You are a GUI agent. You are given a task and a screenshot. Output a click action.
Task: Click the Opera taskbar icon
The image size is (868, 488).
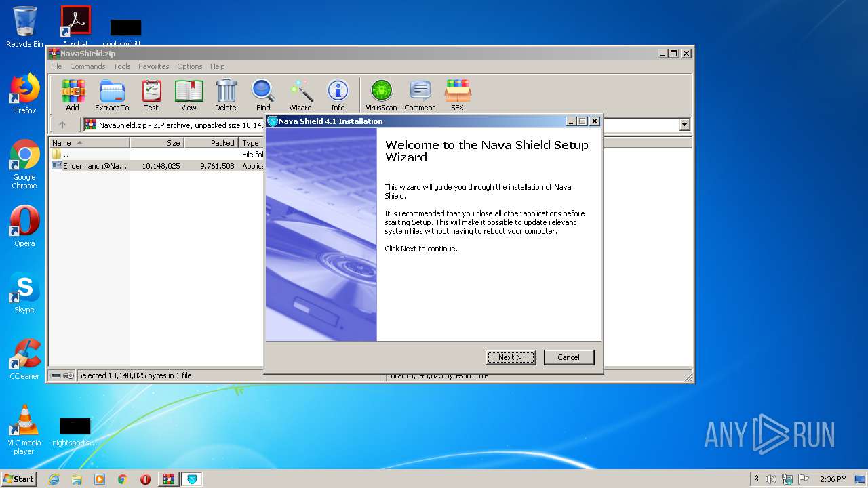coord(145,479)
